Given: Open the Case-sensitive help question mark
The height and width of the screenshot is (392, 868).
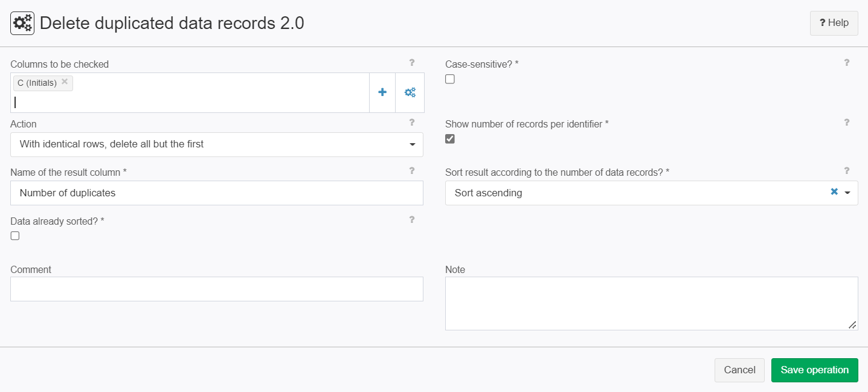Looking at the screenshot, I should coord(847,62).
